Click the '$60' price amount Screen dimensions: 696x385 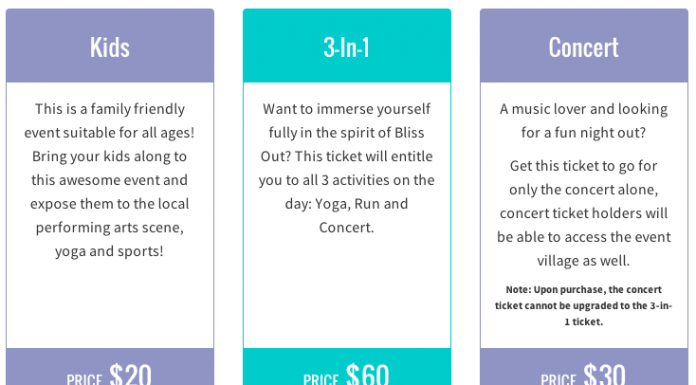[x=368, y=374]
